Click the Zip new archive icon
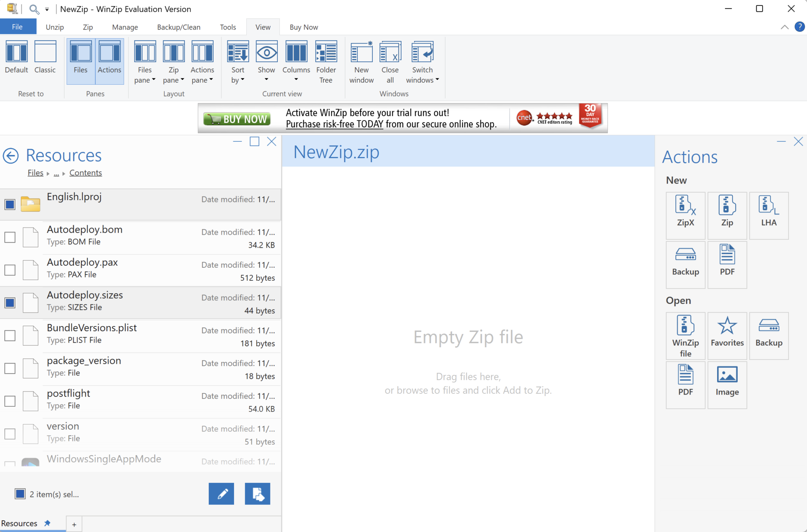The width and height of the screenshot is (807, 532). point(727,211)
